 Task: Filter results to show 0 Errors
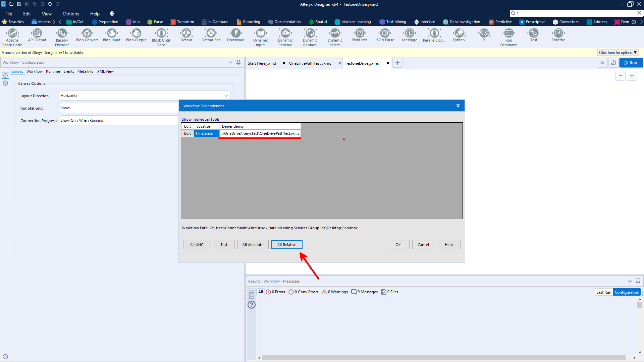[276, 292]
